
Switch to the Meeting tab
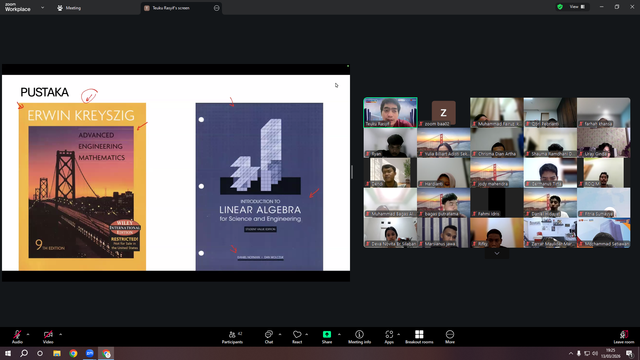(x=69, y=8)
